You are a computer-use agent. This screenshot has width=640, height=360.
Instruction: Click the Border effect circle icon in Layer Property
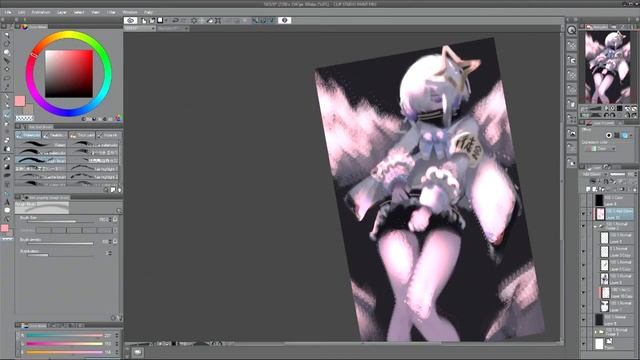click(x=609, y=135)
